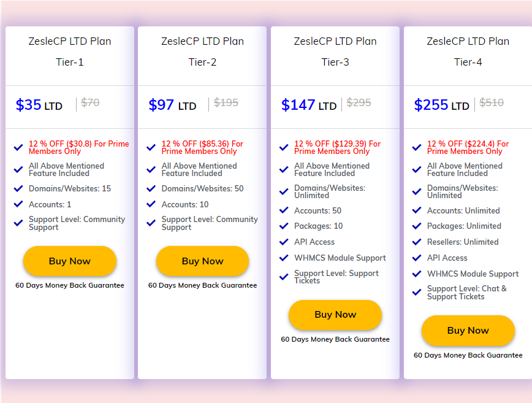
Task: Click Buy Now on the Tier-3 card
Action: 335,315
